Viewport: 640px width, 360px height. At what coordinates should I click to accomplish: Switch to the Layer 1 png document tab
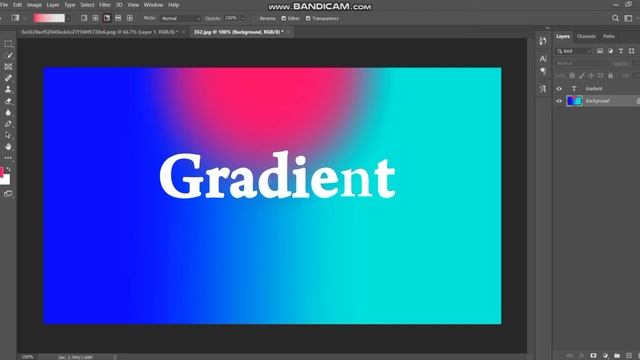click(x=100, y=32)
